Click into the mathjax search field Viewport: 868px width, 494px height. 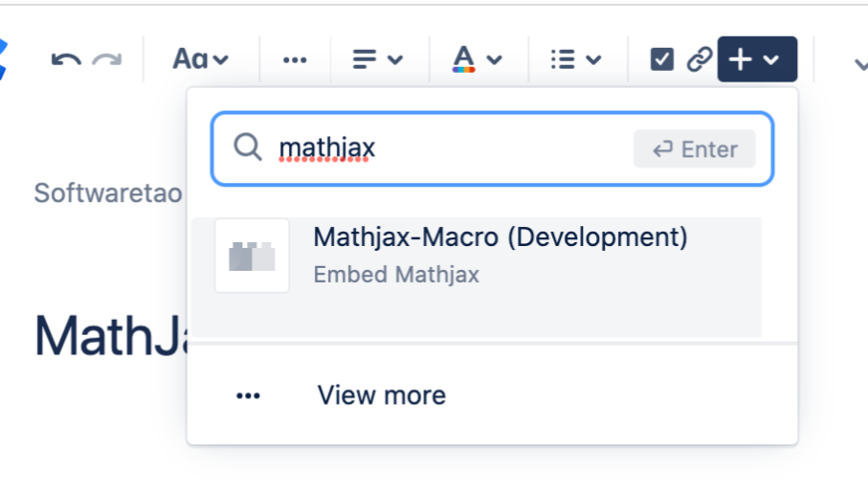[x=448, y=149]
